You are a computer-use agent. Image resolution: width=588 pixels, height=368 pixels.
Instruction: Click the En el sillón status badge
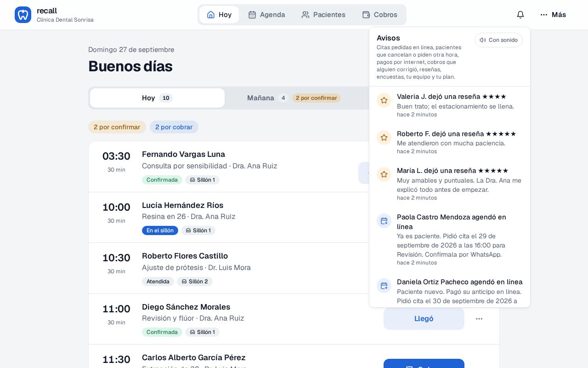point(160,230)
